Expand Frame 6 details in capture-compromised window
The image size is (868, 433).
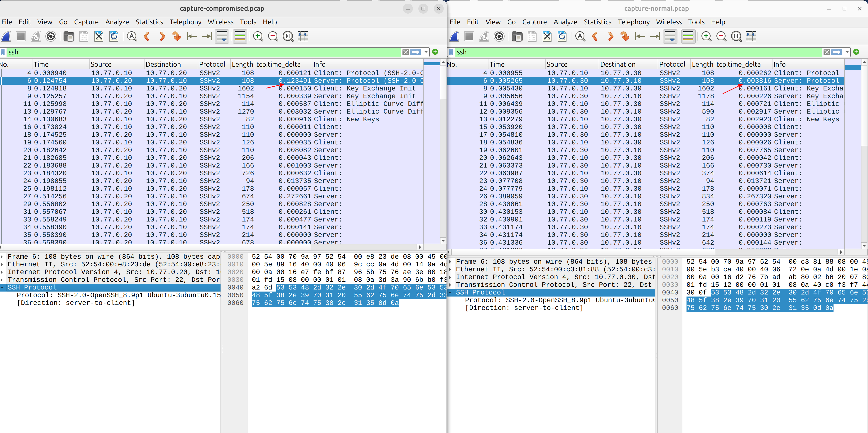click(2, 257)
